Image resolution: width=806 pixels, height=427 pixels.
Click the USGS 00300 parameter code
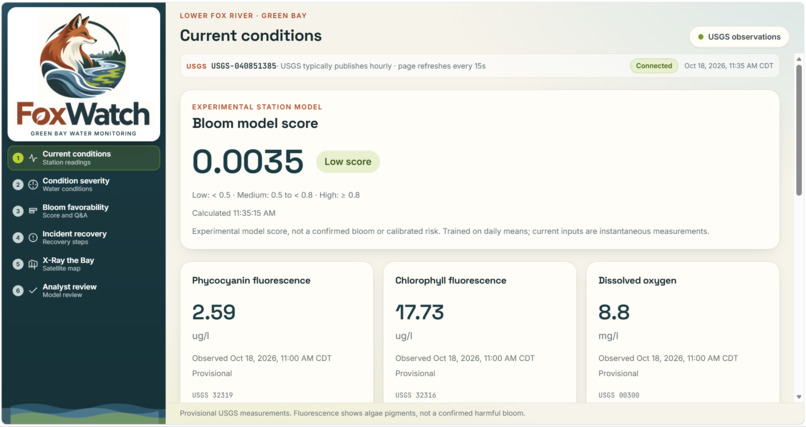(619, 395)
